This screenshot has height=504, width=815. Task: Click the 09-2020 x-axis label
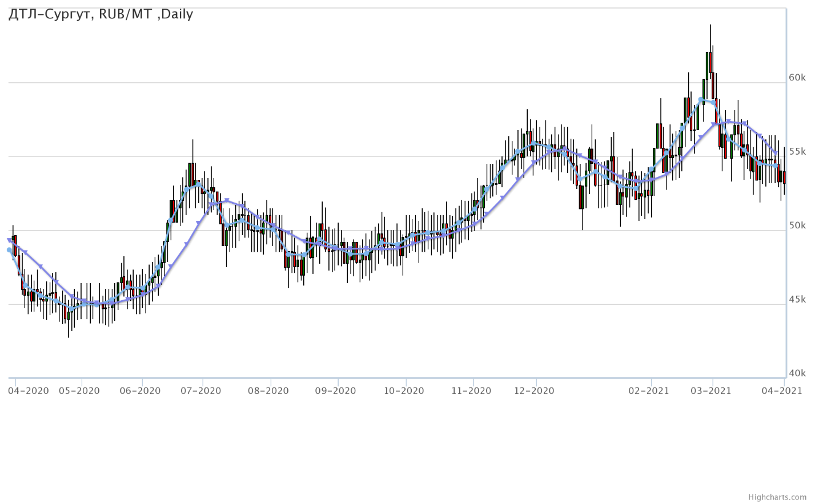335,391
